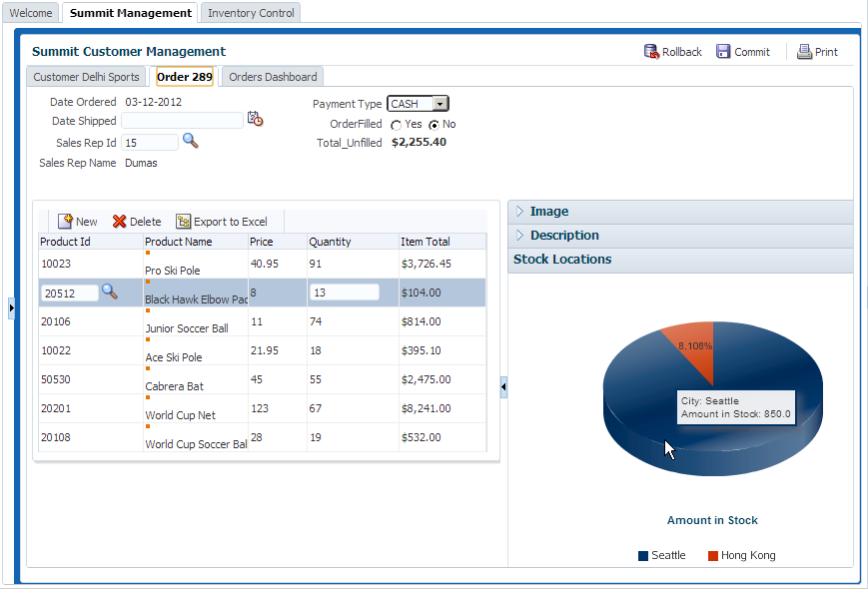Click the orange 8.108% pie slice
Screen dimensions: 868x589
(695, 349)
